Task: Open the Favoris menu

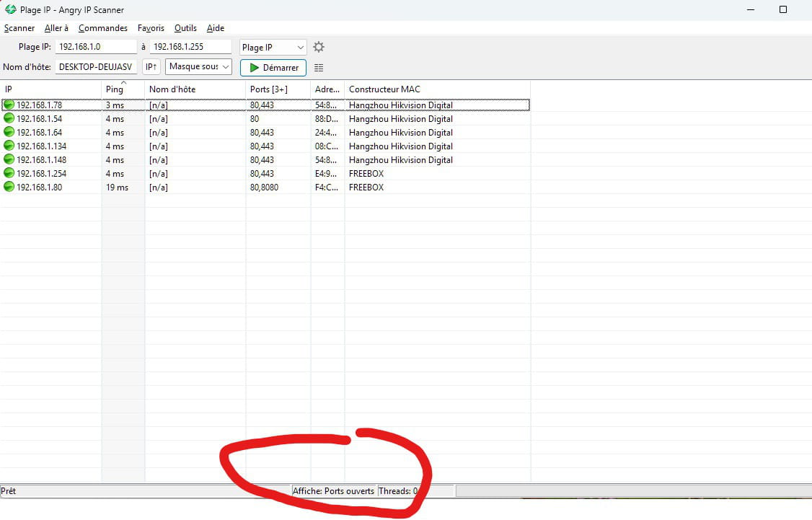Action: click(151, 28)
